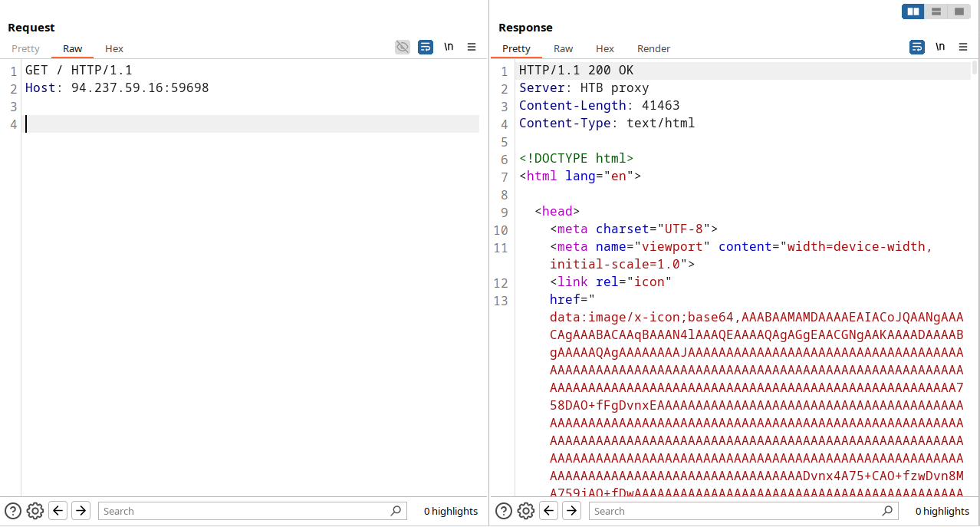
Task: Toggle word wrap in the Request panel
Action: (426, 48)
